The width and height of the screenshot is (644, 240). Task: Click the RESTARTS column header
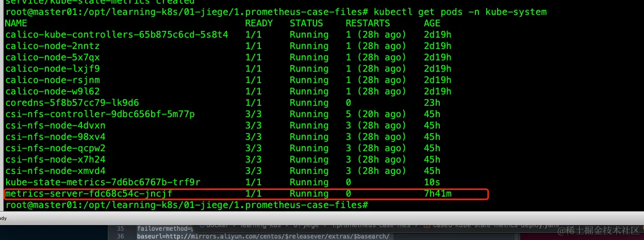point(368,23)
